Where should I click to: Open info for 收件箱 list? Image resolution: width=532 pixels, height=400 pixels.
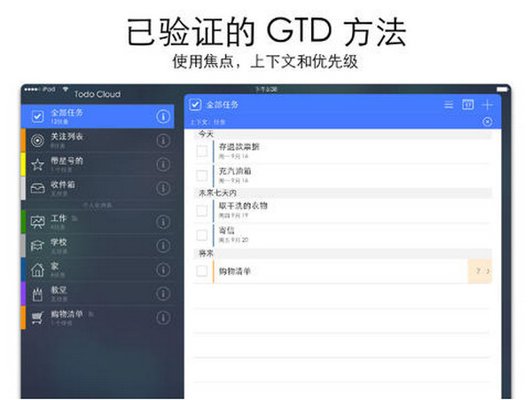tap(163, 188)
